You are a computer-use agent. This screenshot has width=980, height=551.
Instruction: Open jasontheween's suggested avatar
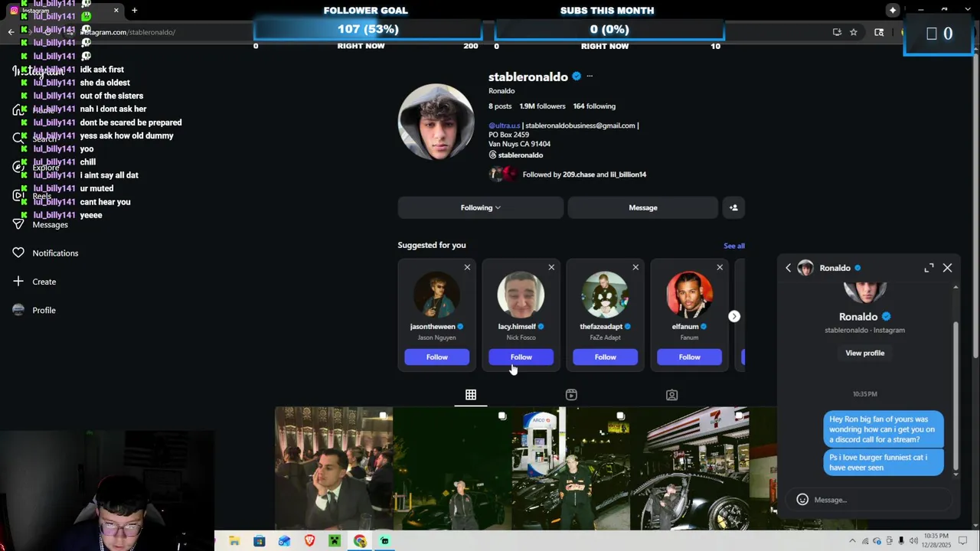tap(436, 295)
